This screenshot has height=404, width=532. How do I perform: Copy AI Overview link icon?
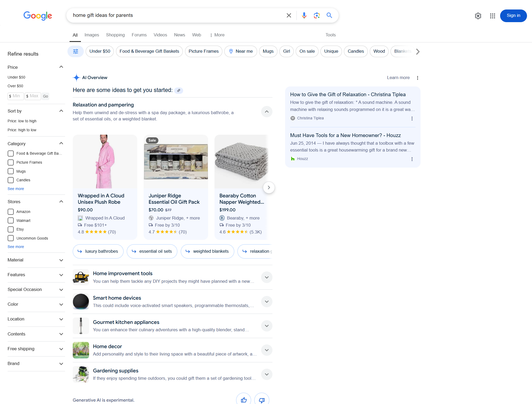(x=179, y=90)
